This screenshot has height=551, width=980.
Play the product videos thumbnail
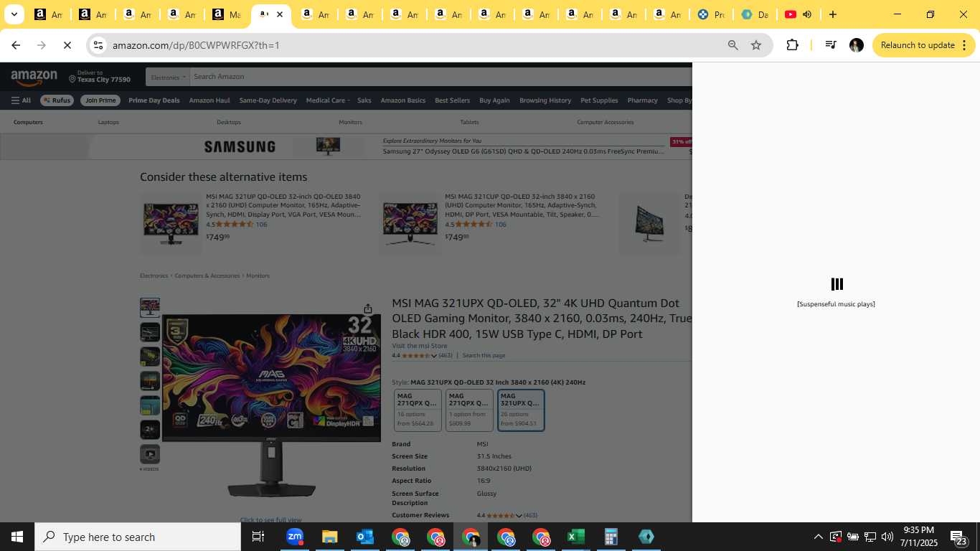(150, 453)
